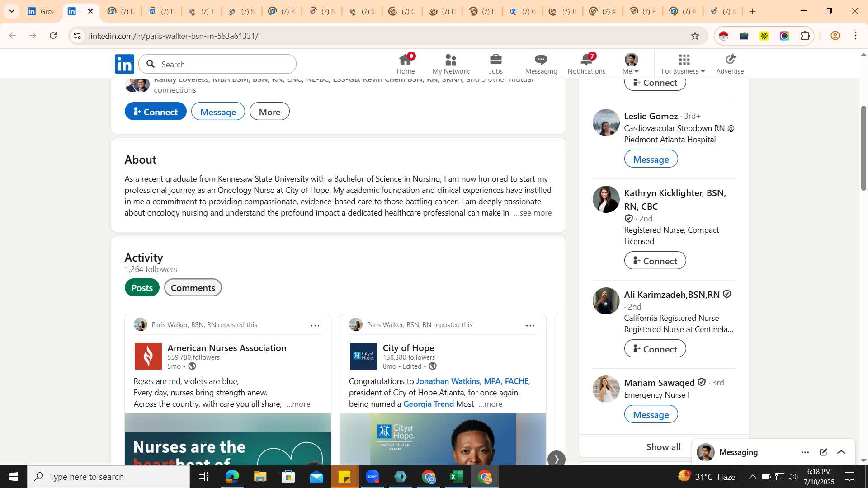The width and height of the screenshot is (868, 488).
Task: Open City of Hope page link
Action: coord(408,348)
